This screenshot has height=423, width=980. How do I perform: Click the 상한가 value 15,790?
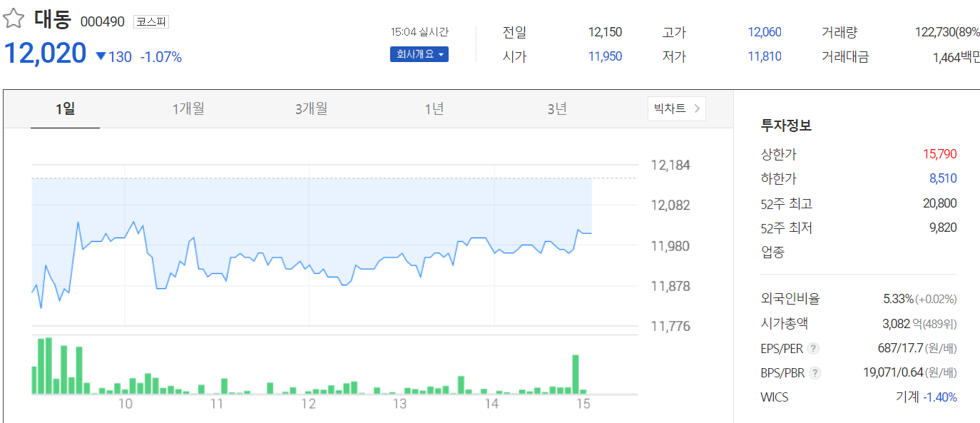(939, 154)
